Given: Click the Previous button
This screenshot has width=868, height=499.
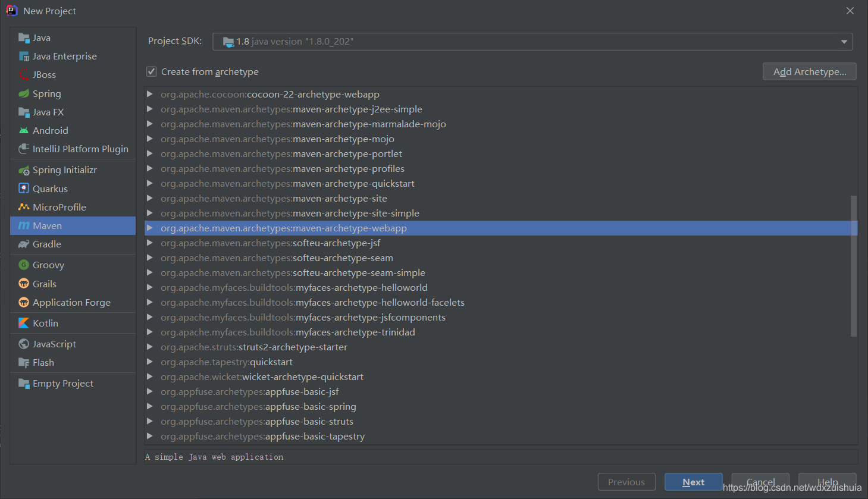Looking at the screenshot, I should coord(626,482).
